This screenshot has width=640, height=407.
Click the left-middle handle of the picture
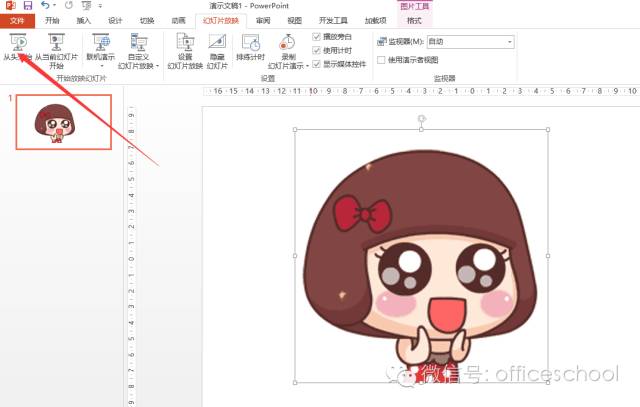295,256
